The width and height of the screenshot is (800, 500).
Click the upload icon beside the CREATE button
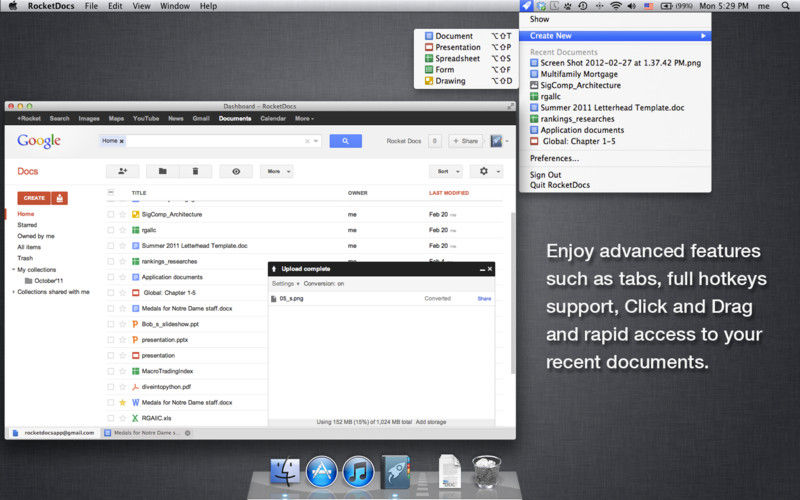point(60,198)
